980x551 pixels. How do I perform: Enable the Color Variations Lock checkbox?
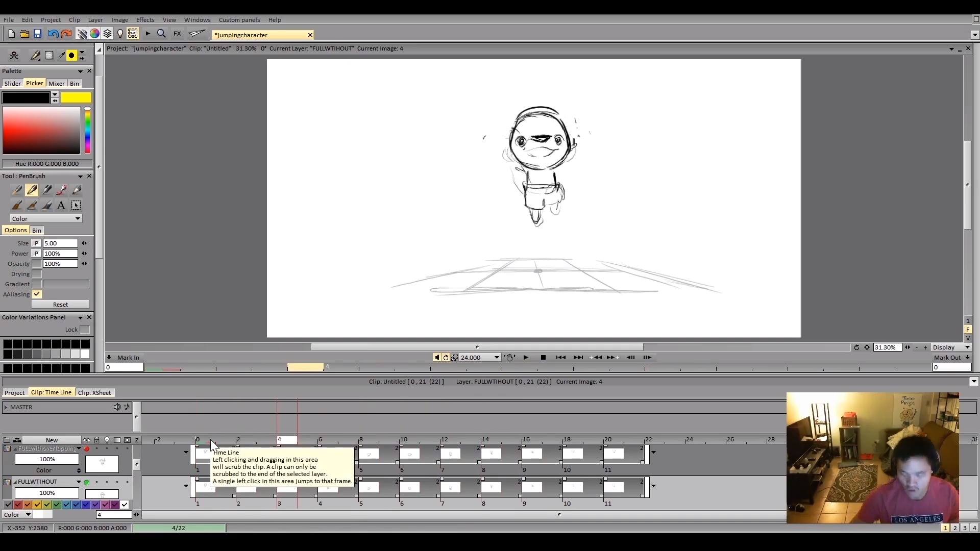tap(85, 330)
